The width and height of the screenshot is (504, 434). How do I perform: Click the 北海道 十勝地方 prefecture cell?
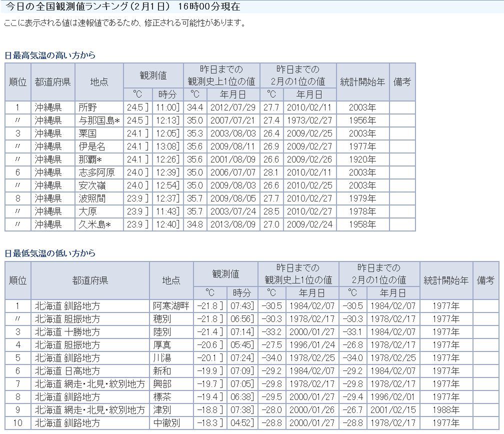(x=67, y=331)
